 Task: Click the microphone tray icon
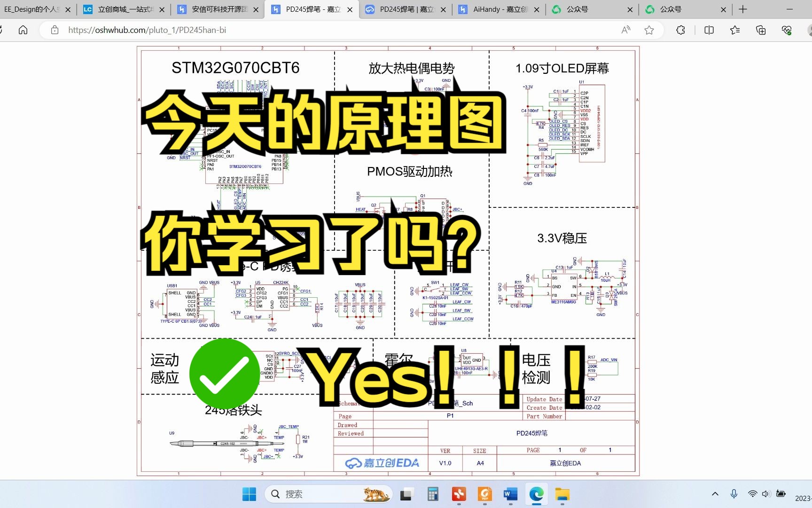[x=734, y=494]
